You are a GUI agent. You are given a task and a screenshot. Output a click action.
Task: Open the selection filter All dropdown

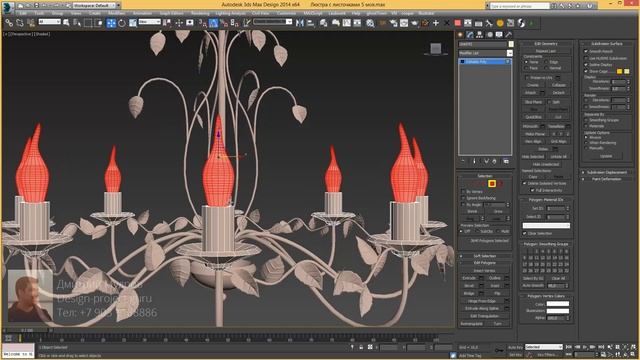(x=49, y=22)
